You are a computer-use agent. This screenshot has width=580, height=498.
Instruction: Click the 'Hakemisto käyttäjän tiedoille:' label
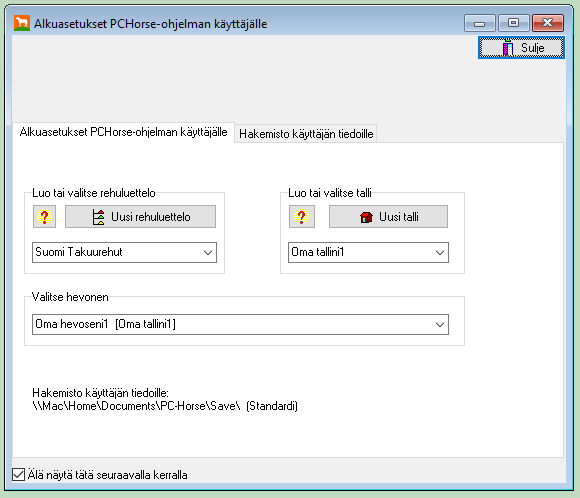[100, 393]
